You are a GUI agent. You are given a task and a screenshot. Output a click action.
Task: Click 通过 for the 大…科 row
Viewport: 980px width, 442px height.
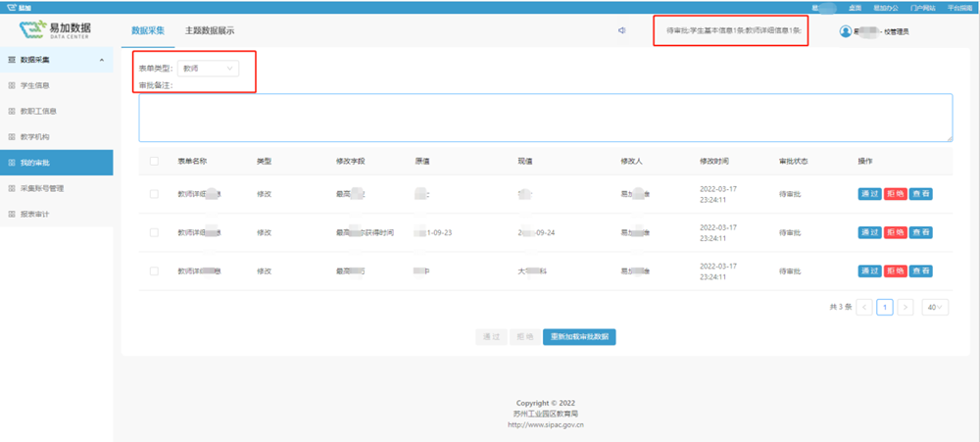click(869, 271)
